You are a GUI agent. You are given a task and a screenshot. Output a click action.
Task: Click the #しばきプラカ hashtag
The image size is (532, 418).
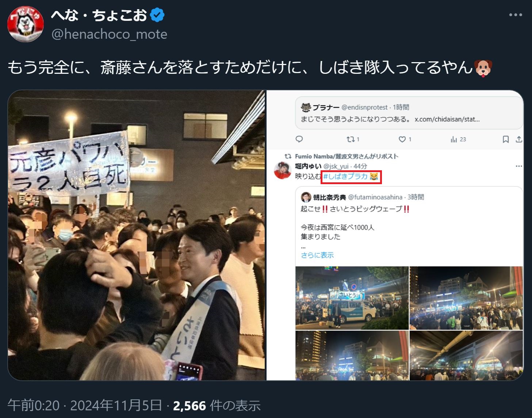[346, 176]
